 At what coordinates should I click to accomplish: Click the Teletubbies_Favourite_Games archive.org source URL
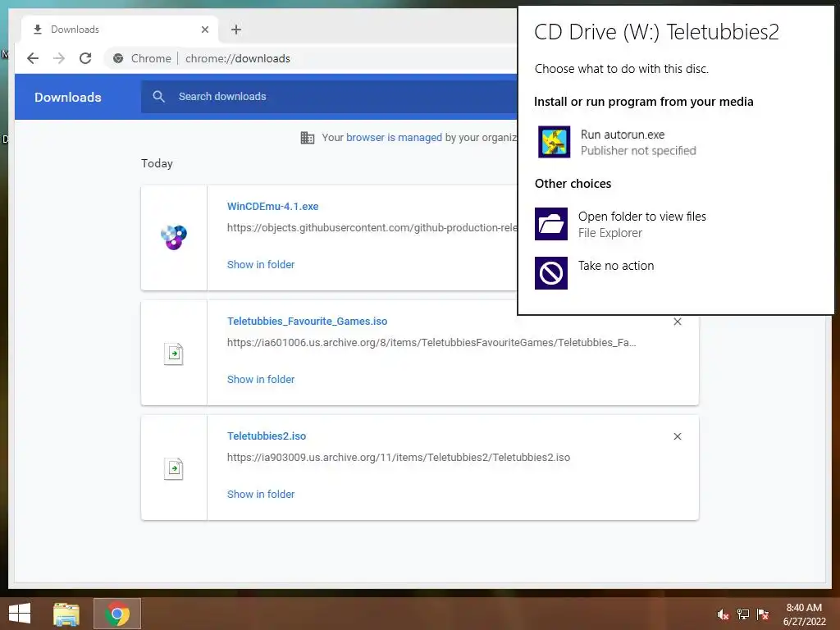[431, 343]
